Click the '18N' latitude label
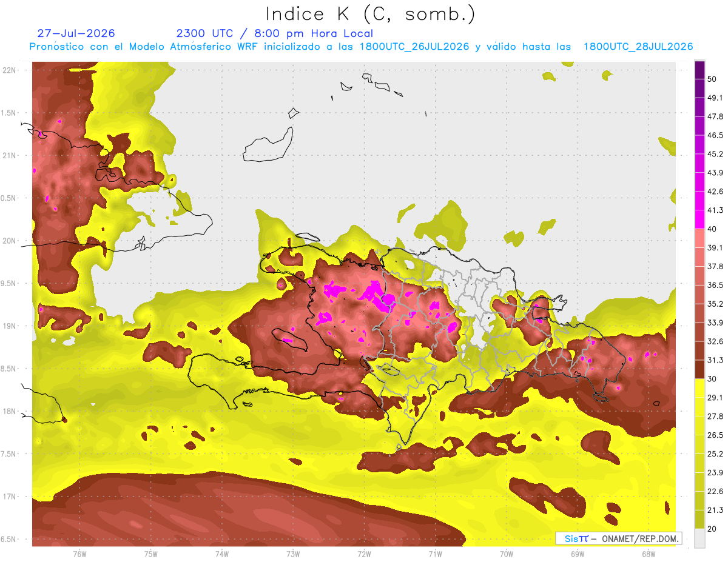The image size is (728, 562). click(10, 412)
